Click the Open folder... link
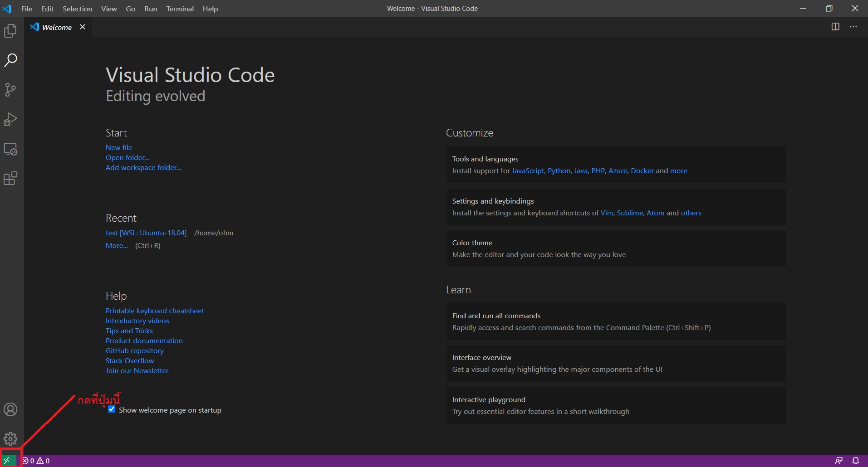Viewport: 868px width, 467px height. [x=128, y=158]
